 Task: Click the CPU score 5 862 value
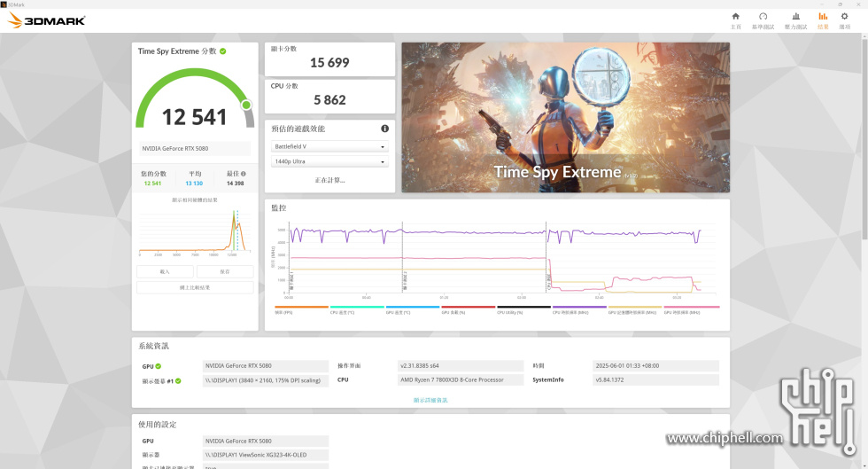[329, 100]
